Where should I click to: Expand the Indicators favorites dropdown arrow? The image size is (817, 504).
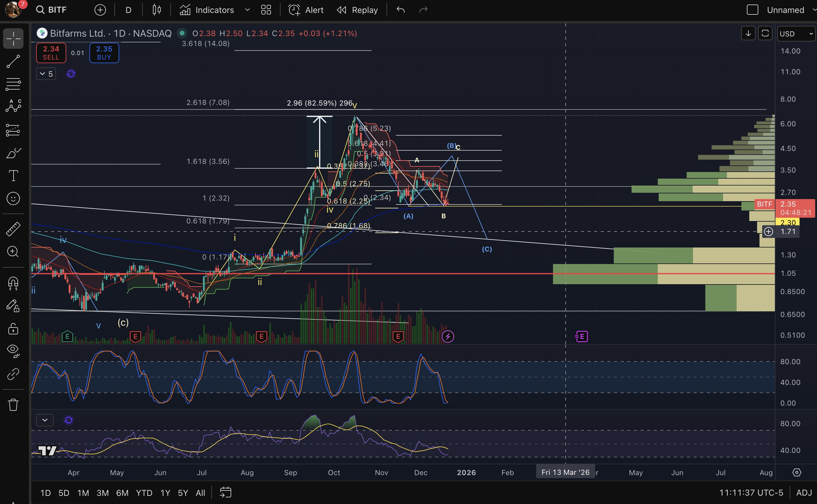pos(247,10)
